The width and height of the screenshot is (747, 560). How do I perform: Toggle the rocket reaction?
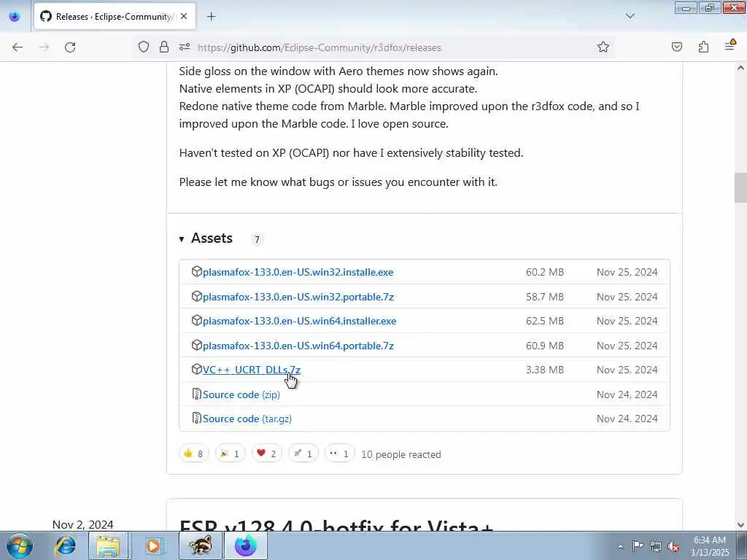[x=303, y=454]
